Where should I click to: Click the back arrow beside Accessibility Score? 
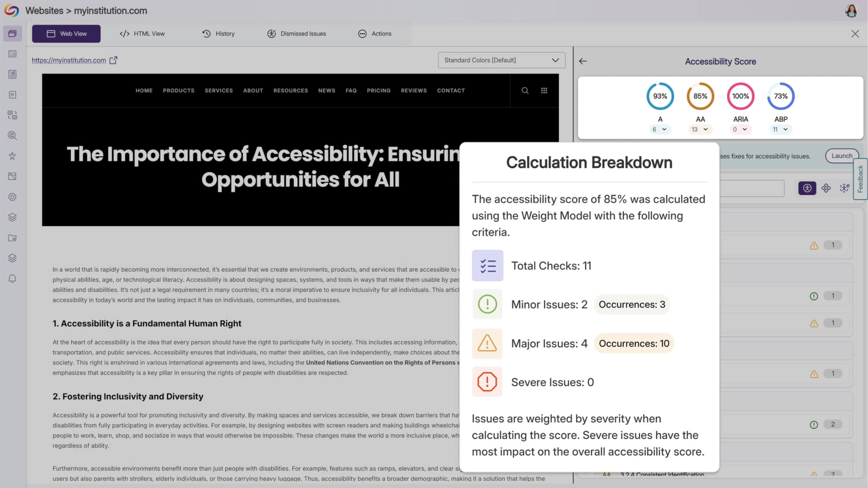tap(583, 61)
